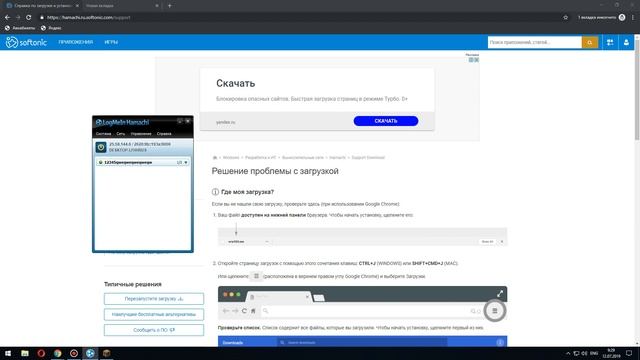
Task: Click the Softonic search input field
Action: point(534,42)
